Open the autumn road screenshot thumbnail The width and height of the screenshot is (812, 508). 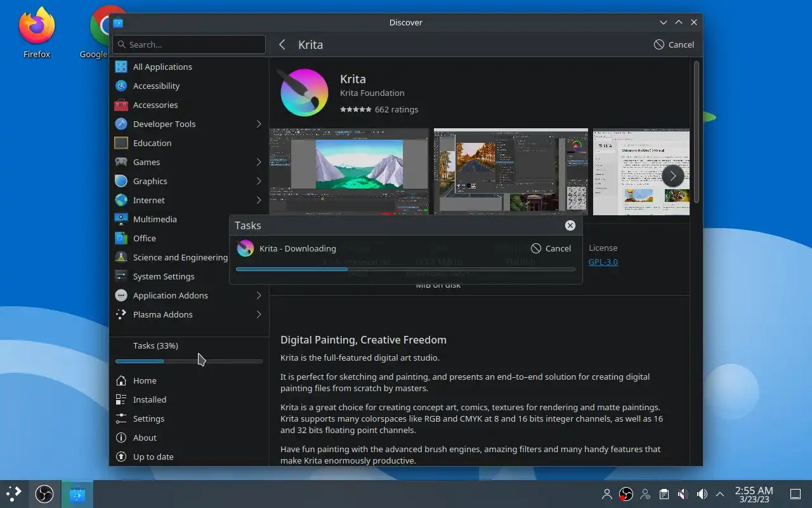511,171
